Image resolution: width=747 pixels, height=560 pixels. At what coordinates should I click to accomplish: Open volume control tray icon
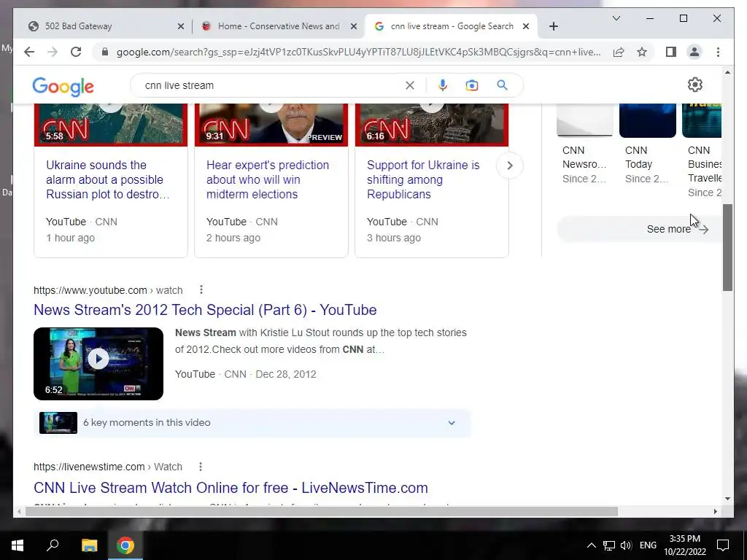pyautogui.click(x=626, y=545)
